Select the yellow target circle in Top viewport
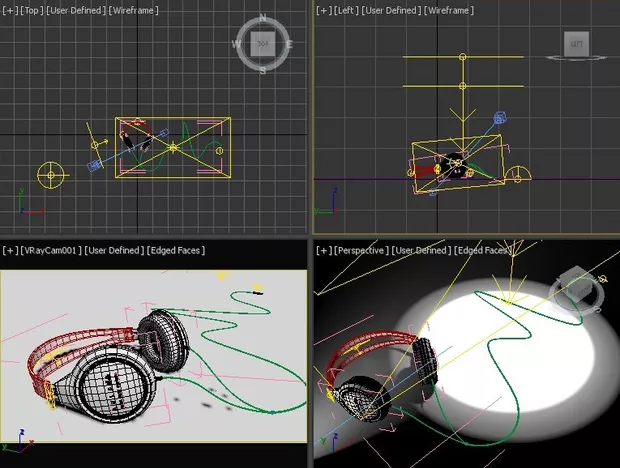Viewport: 620px width, 468px height. (x=51, y=175)
